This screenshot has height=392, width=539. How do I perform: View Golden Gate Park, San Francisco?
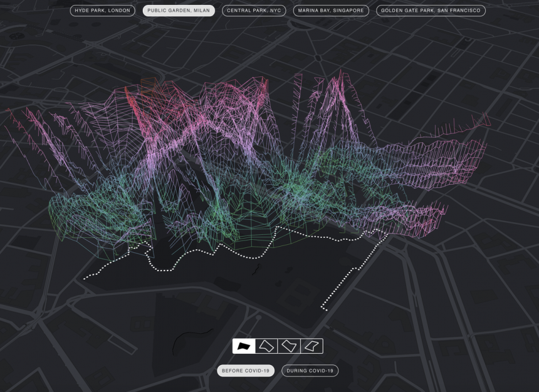click(x=431, y=11)
